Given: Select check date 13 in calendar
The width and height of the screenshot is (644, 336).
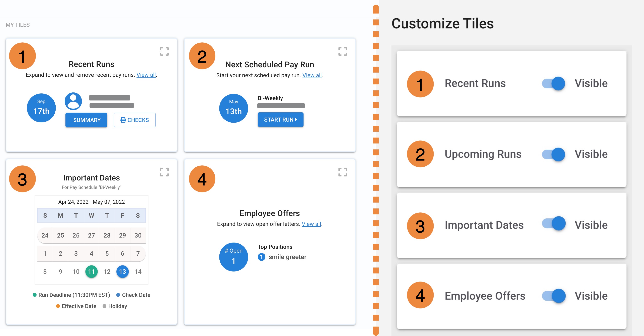Looking at the screenshot, I should (x=122, y=271).
